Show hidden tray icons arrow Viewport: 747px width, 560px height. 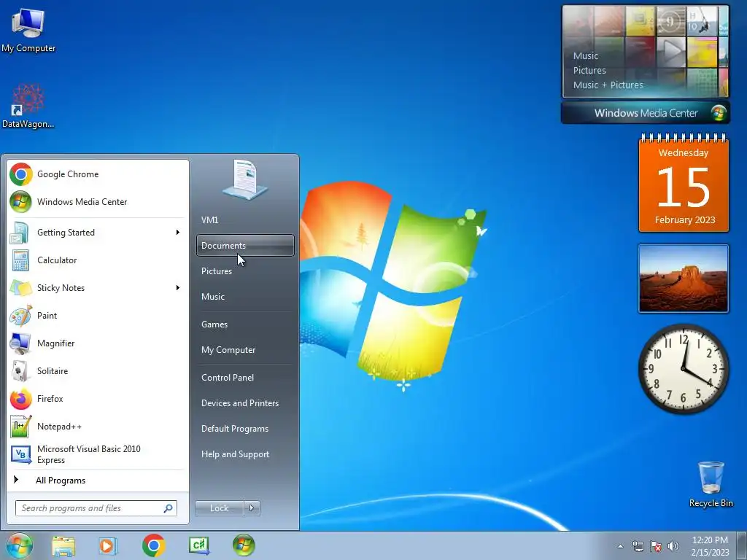pos(620,547)
